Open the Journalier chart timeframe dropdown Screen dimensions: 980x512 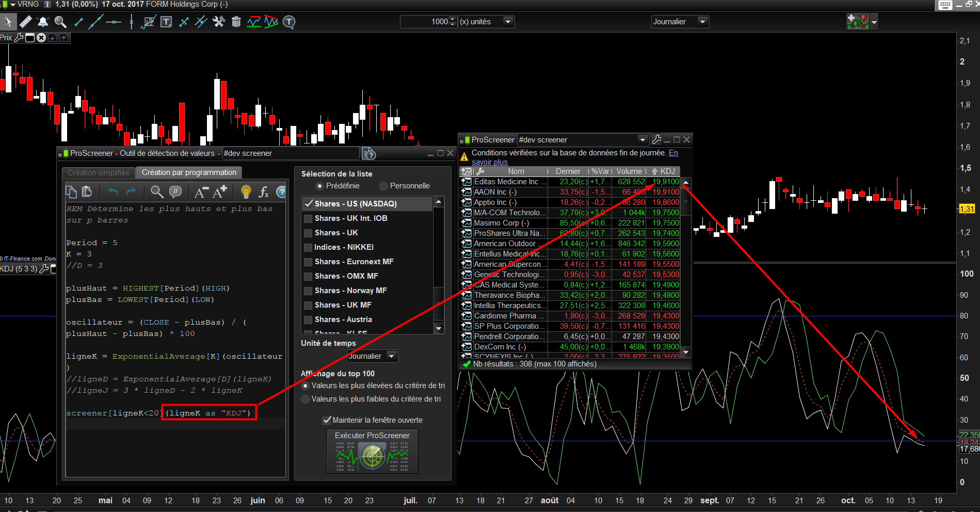(x=680, y=22)
